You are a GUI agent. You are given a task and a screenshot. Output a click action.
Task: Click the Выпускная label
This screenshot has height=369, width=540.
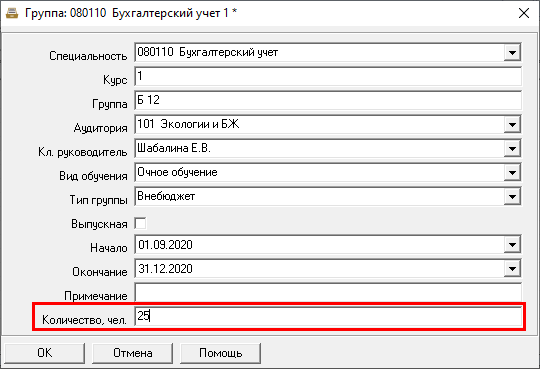click(x=99, y=224)
